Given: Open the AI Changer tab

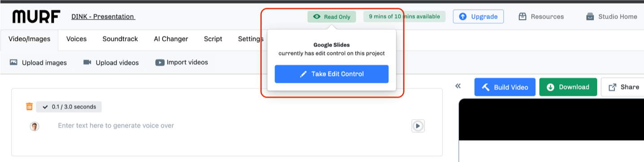Looking at the screenshot, I should pos(171,39).
